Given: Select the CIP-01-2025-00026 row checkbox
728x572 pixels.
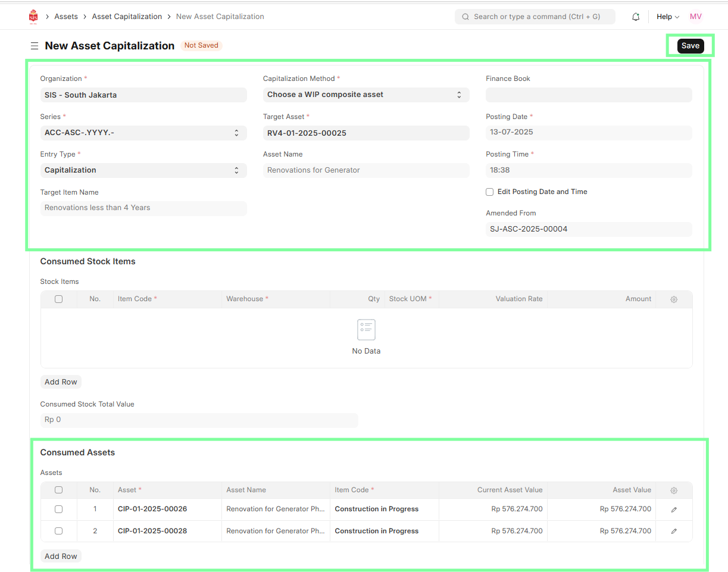Looking at the screenshot, I should point(58,510).
